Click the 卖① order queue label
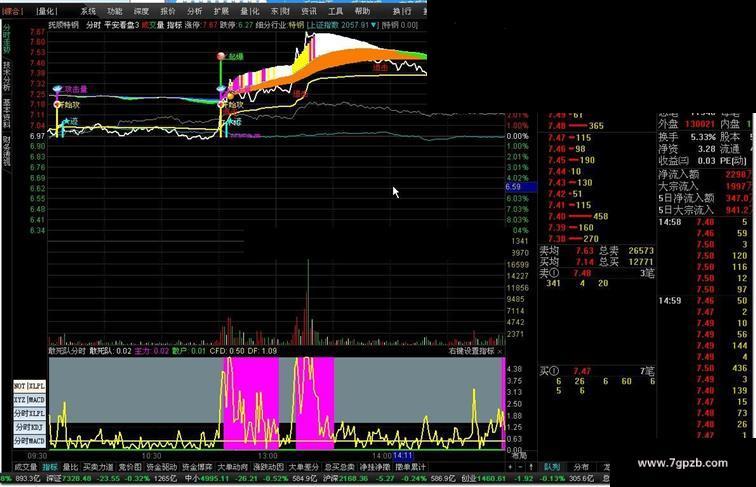 (549, 273)
